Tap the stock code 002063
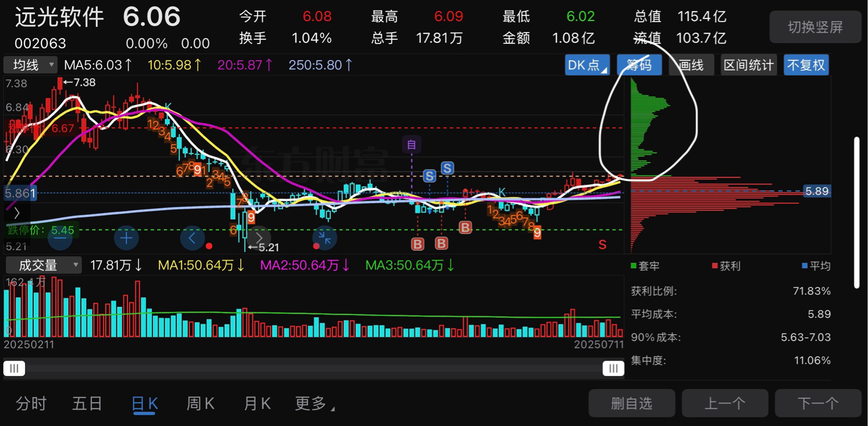 pyautogui.click(x=40, y=43)
